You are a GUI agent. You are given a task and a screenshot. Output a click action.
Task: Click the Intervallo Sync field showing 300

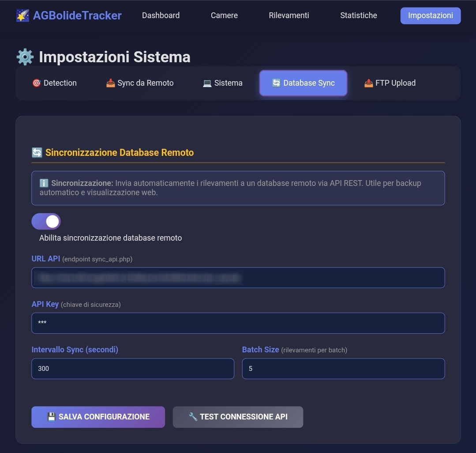pyautogui.click(x=133, y=369)
